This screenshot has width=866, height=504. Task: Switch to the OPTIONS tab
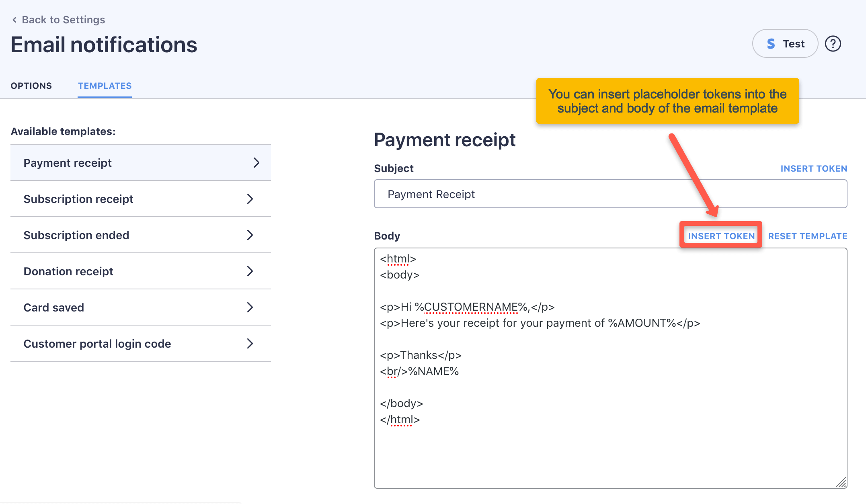(31, 86)
